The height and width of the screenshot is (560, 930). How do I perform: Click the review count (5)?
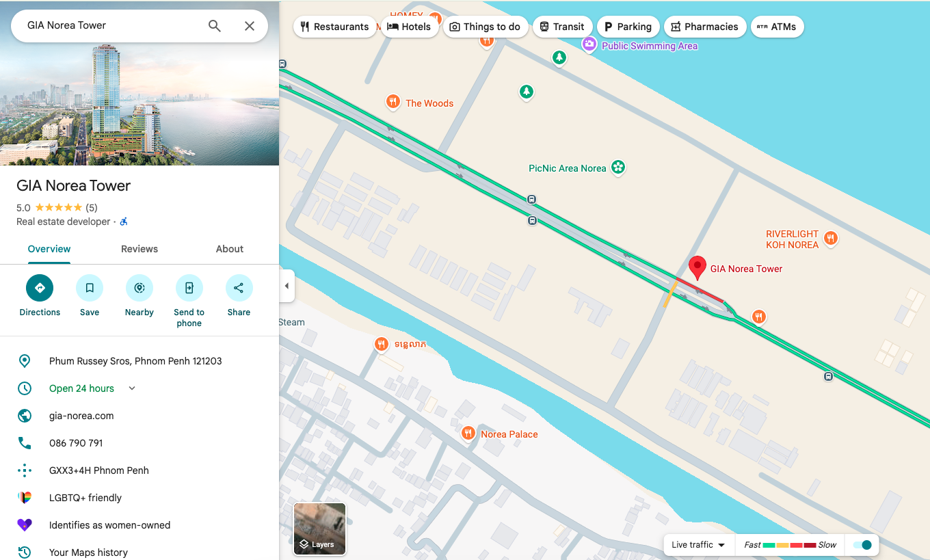coord(92,208)
